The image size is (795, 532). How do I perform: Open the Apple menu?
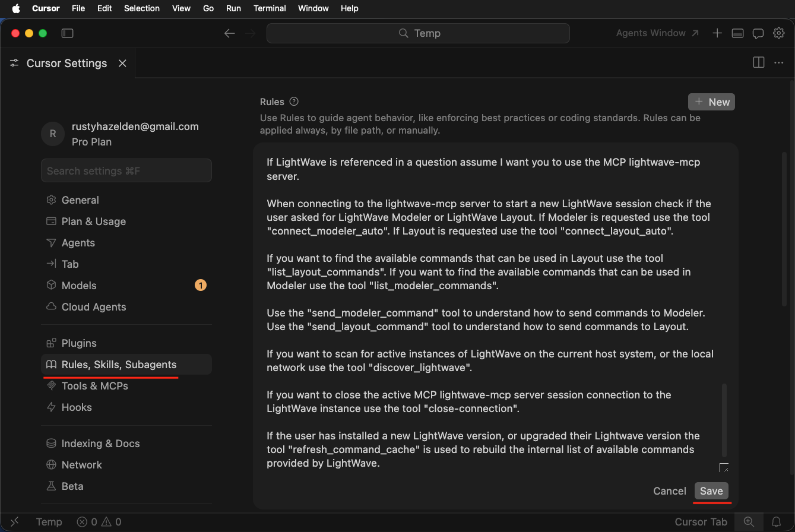click(16, 8)
